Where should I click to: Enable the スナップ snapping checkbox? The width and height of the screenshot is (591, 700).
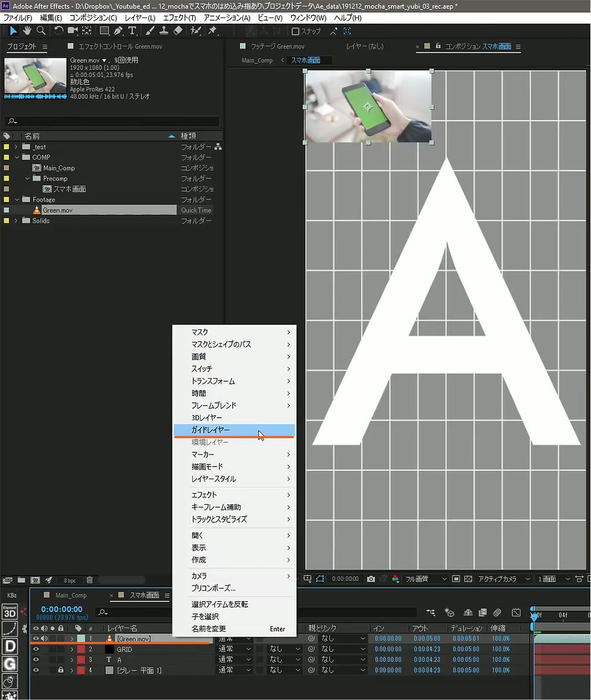point(295,31)
